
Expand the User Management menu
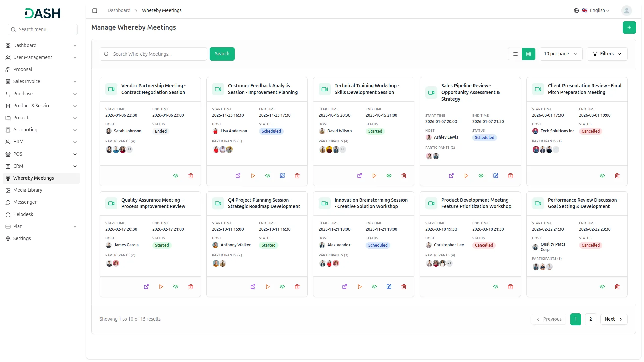(42, 57)
